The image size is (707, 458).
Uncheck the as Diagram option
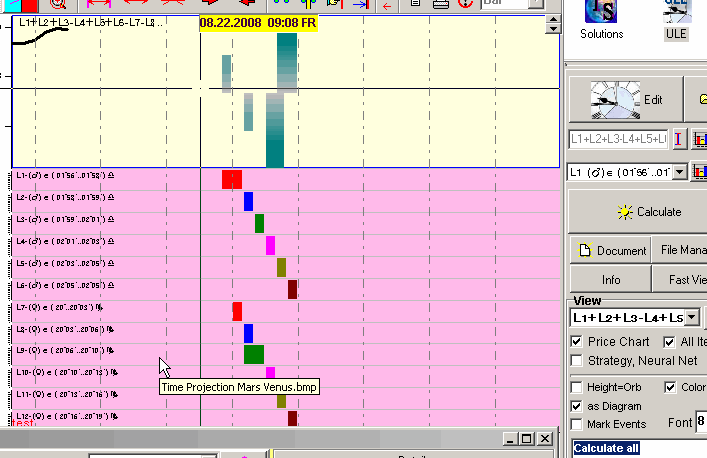tap(576, 406)
